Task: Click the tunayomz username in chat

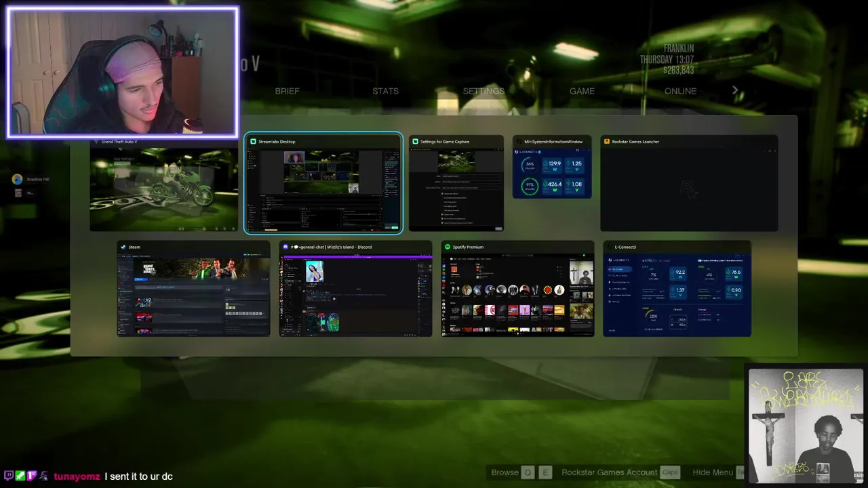Action: [x=77, y=476]
